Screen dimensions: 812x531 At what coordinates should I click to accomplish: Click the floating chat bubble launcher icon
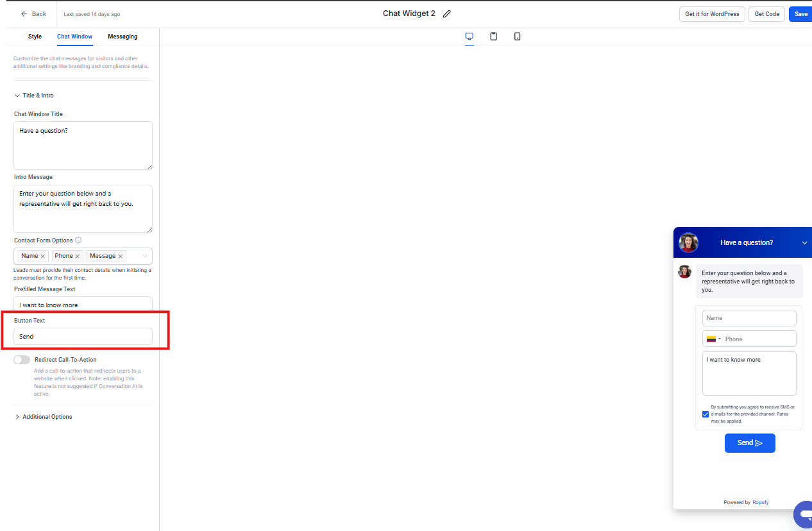click(803, 514)
